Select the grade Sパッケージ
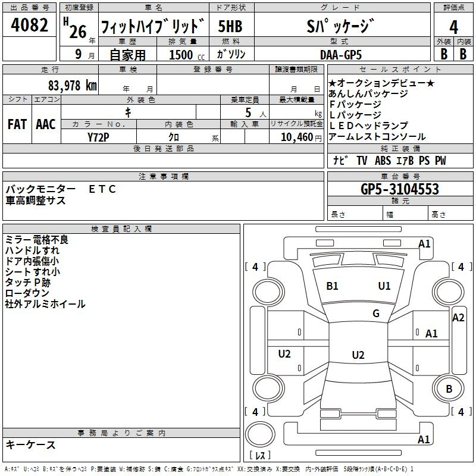Image resolution: width=476 pixels, height=476 pixels. pos(340,26)
